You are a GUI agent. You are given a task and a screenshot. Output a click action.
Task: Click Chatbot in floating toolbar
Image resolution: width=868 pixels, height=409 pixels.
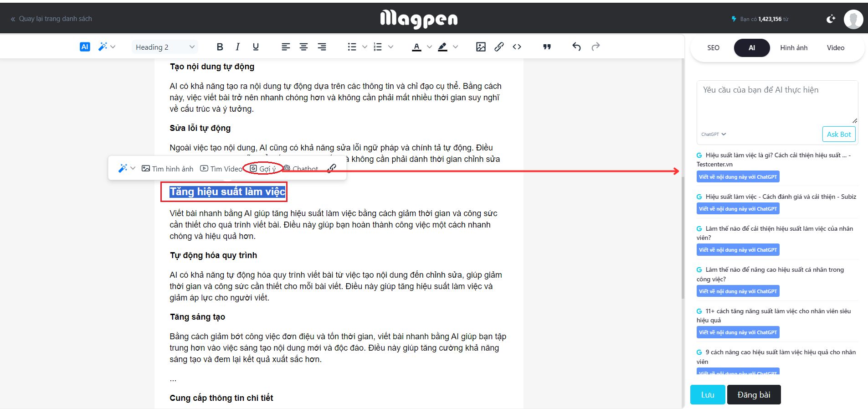[301, 169]
